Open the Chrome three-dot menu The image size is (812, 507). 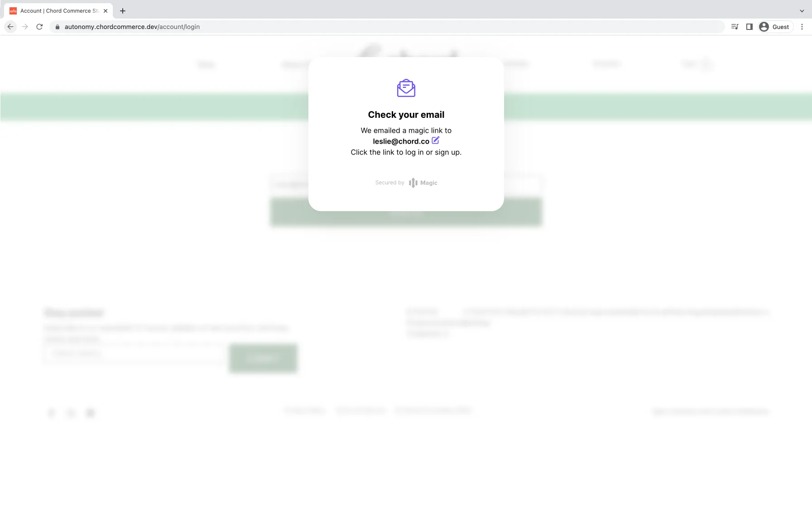pos(802,27)
